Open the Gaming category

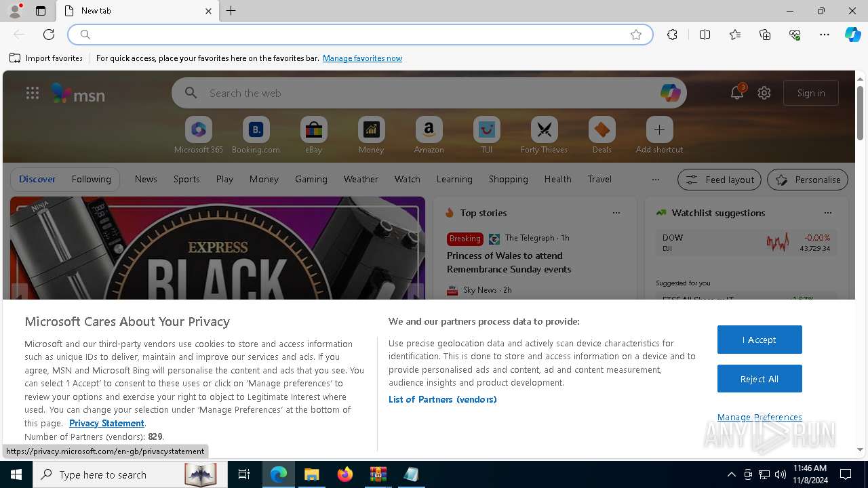click(x=311, y=179)
